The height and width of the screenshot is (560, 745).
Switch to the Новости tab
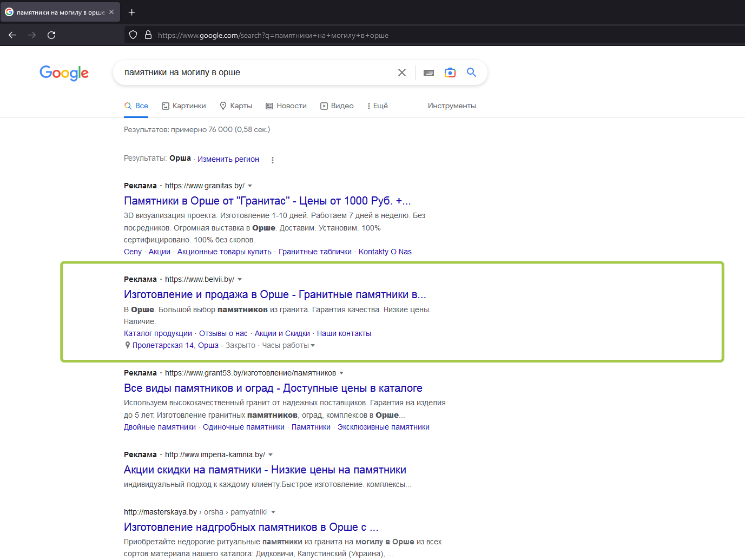click(286, 106)
